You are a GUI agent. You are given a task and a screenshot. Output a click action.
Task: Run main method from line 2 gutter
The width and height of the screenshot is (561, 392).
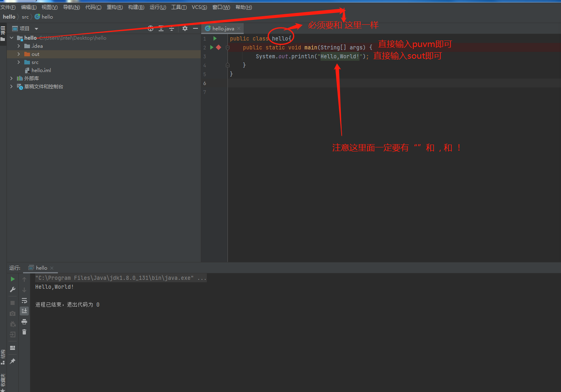(x=211, y=47)
